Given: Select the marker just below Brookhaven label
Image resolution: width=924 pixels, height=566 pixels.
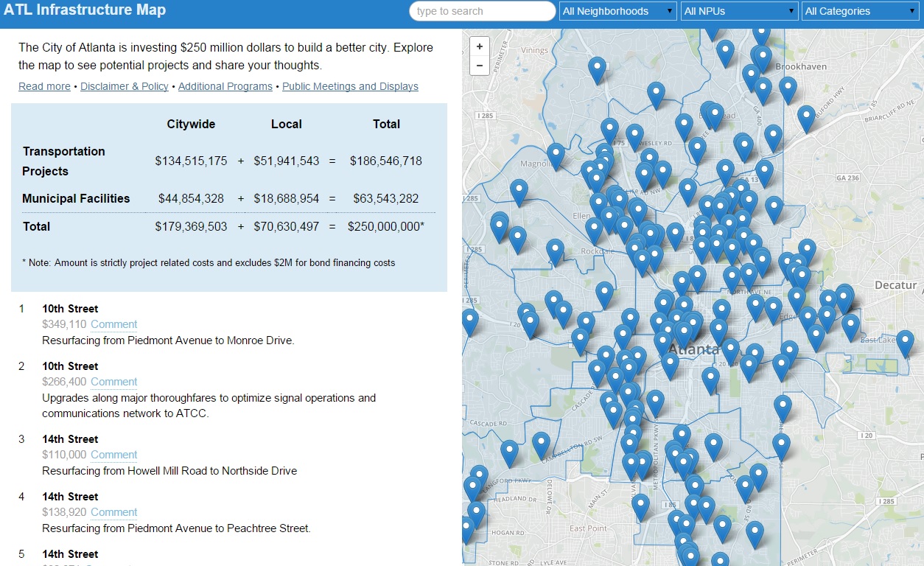Looking at the screenshot, I should pos(788,88).
